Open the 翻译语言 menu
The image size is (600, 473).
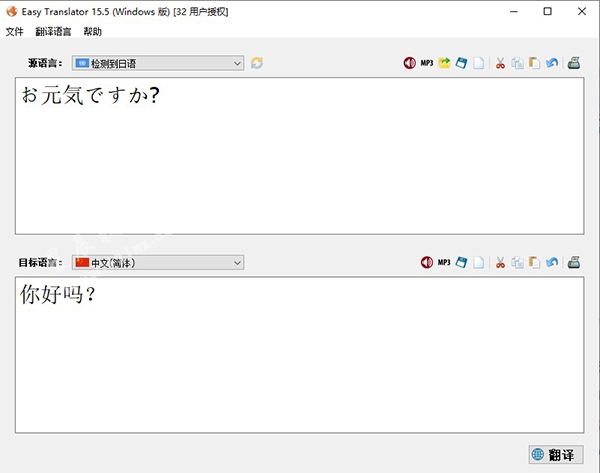(53, 31)
